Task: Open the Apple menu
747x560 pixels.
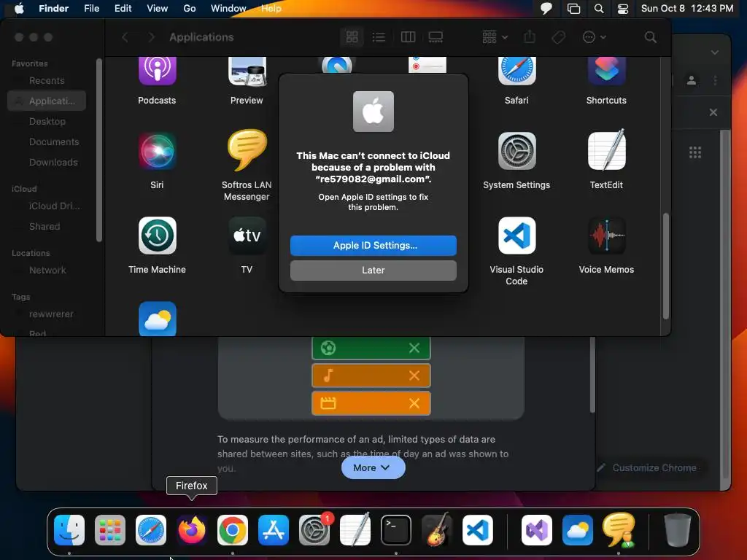Action: 19,8
